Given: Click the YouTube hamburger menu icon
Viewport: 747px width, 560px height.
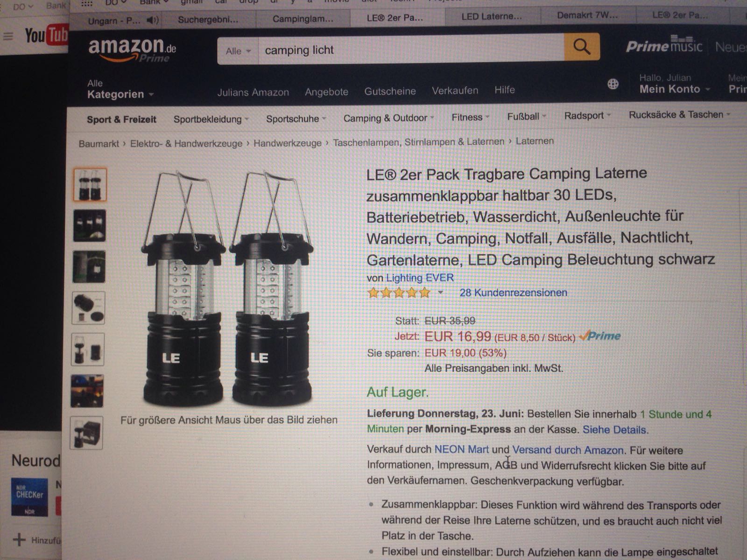Looking at the screenshot, I should pyautogui.click(x=8, y=36).
